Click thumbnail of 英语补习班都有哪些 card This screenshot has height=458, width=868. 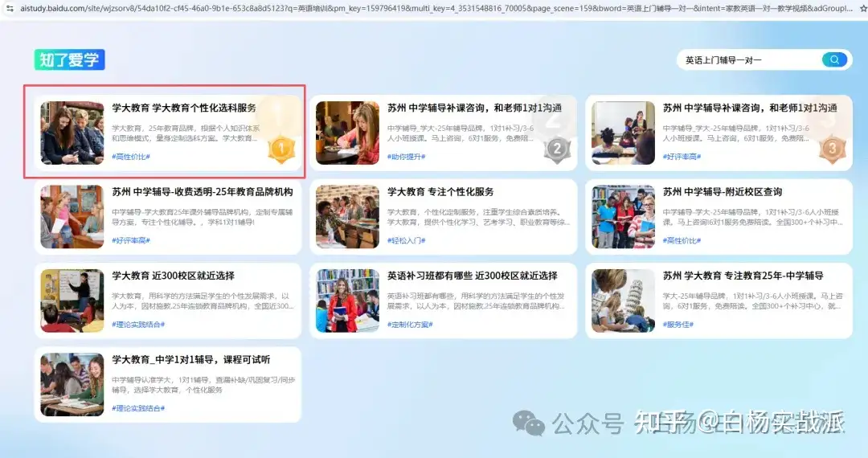(348, 301)
